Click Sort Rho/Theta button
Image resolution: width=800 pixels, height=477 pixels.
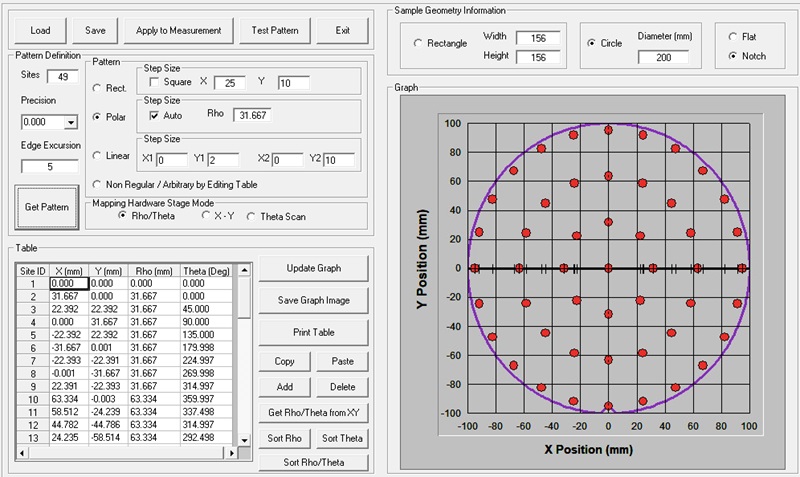313,462
